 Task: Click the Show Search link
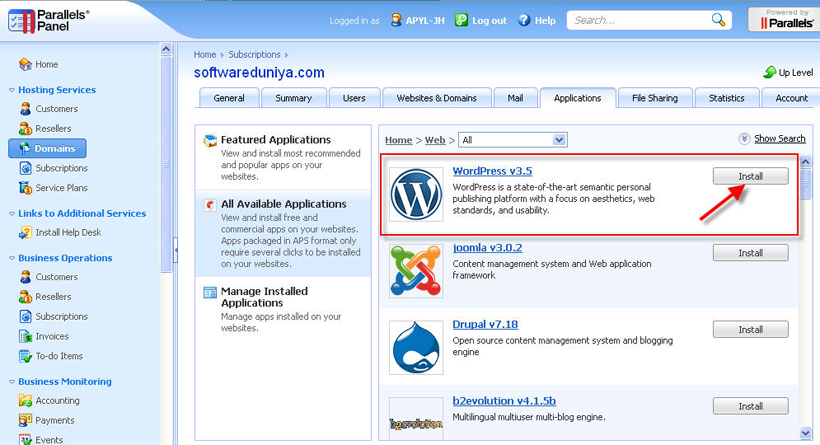click(780, 139)
